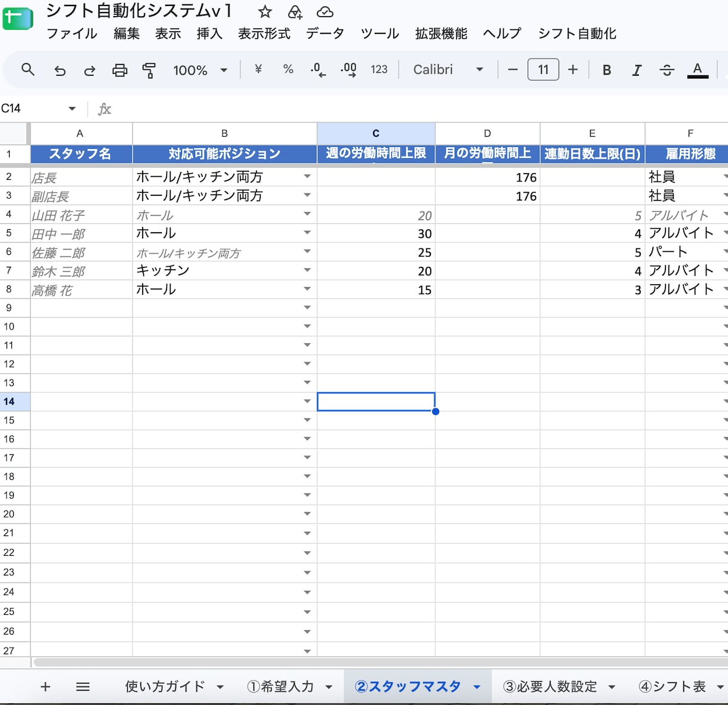The height and width of the screenshot is (705, 728).
Task: Open the ツール menu
Action: coord(380,33)
